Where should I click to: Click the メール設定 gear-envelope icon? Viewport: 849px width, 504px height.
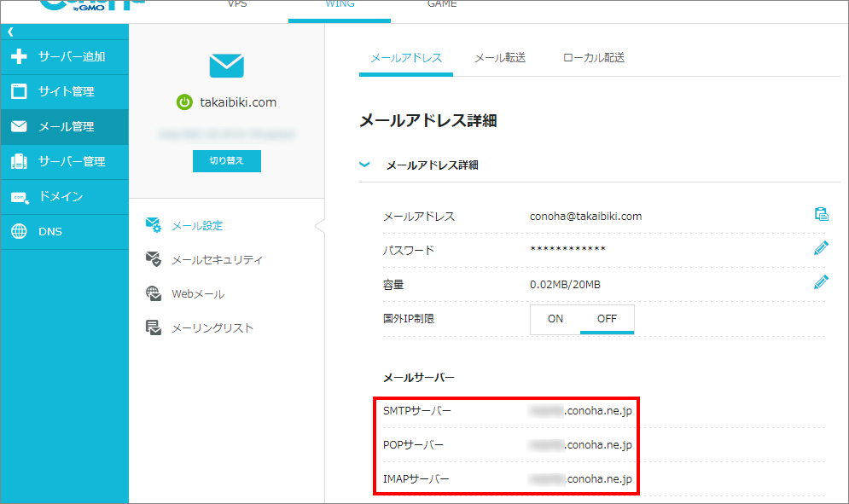click(x=154, y=224)
